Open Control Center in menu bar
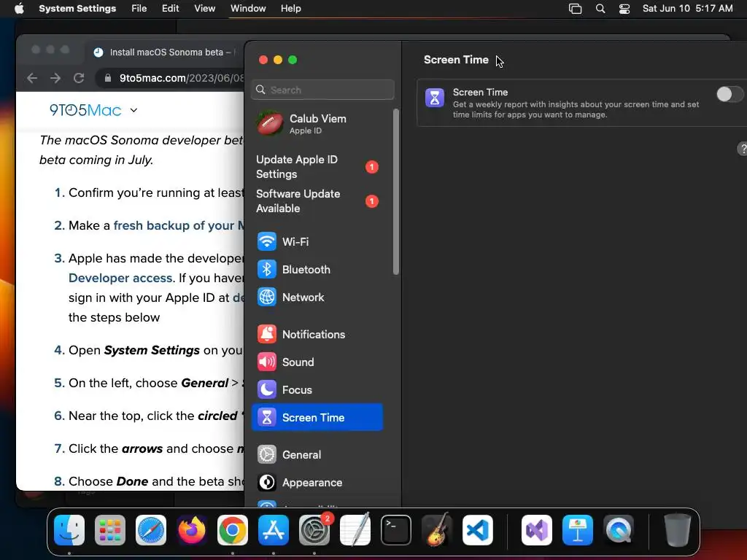747x560 pixels. click(x=624, y=9)
